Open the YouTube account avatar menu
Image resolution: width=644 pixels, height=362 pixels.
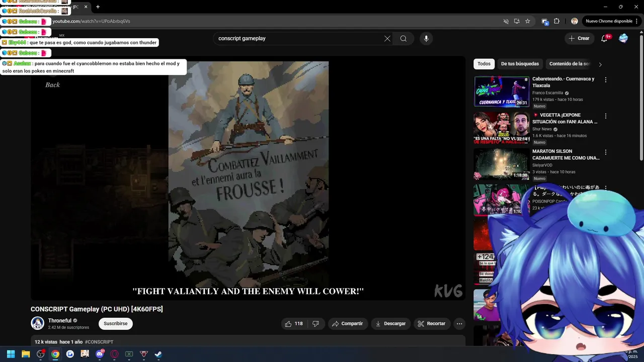click(623, 39)
